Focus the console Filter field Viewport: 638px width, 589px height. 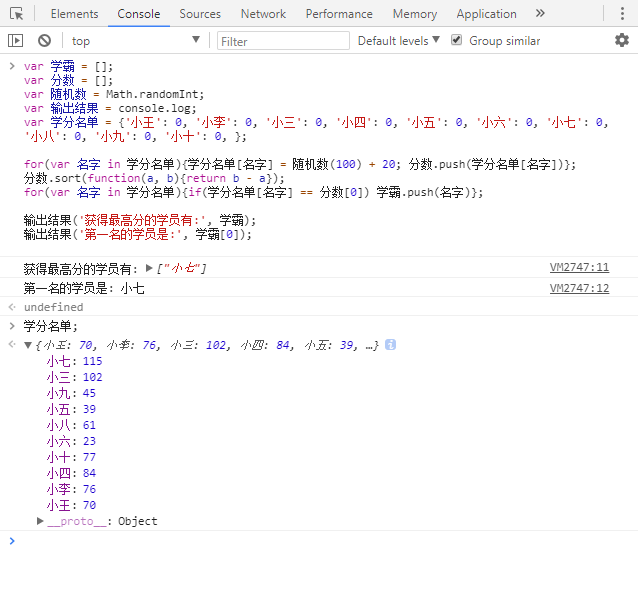coord(283,41)
